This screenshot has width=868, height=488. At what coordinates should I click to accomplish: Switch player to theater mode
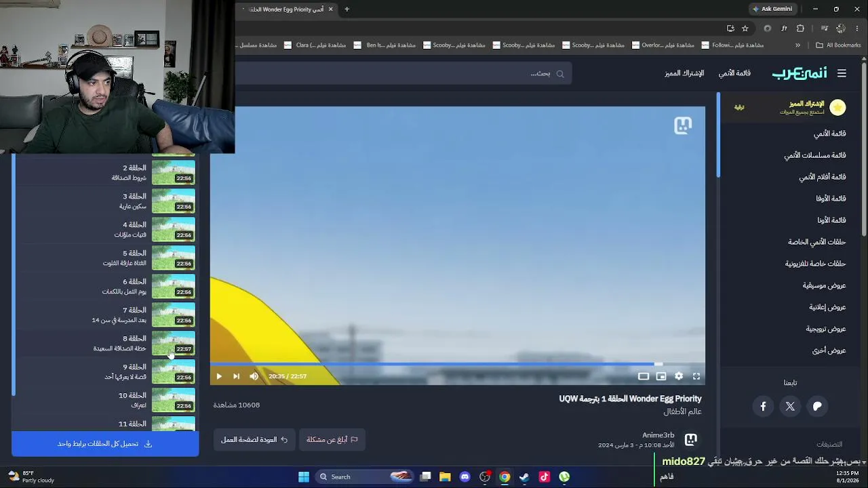point(644,376)
